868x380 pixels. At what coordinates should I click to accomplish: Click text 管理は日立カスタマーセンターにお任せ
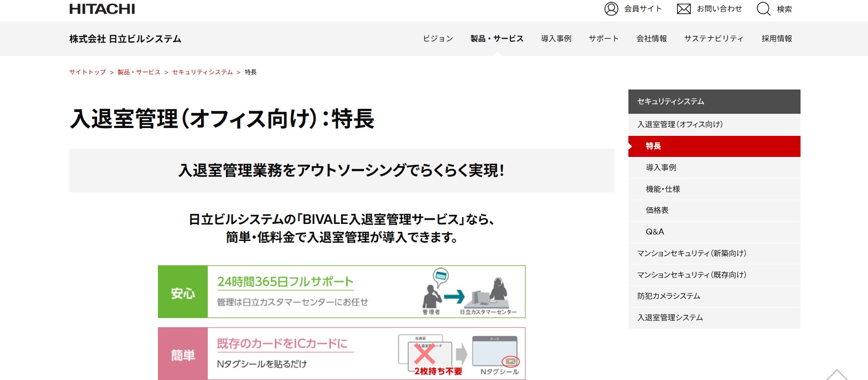click(x=292, y=302)
